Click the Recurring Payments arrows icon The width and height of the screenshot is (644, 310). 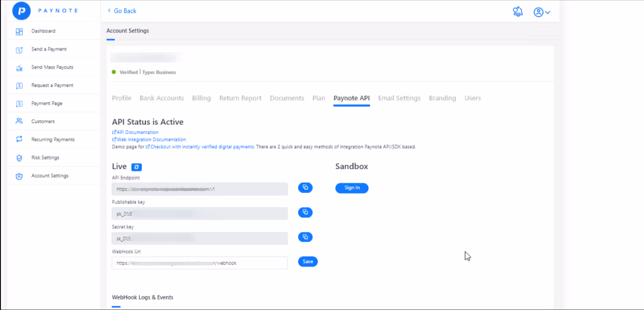click(19, 140)
